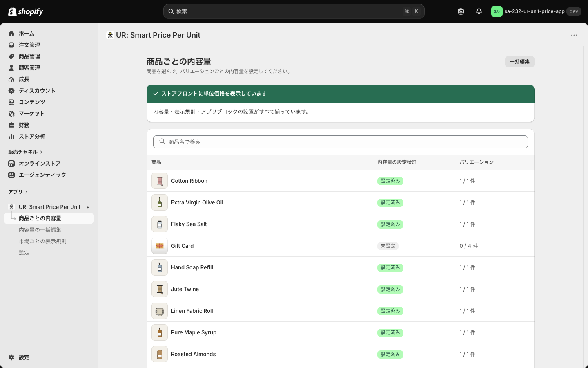Screen dimensions: 588x368
Task: Click the ディスカウント discount icon
Action: coord(11,91)
